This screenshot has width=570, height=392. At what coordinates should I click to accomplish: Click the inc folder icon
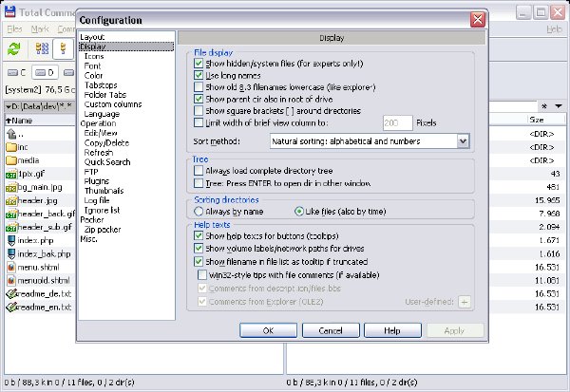(11, 147)
